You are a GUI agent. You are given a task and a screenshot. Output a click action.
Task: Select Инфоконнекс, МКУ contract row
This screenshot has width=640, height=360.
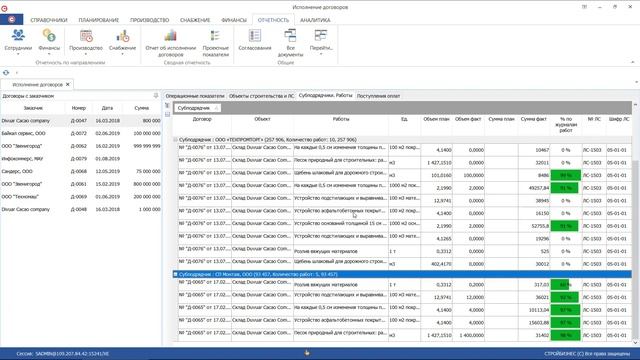click(x=81, y=159)
